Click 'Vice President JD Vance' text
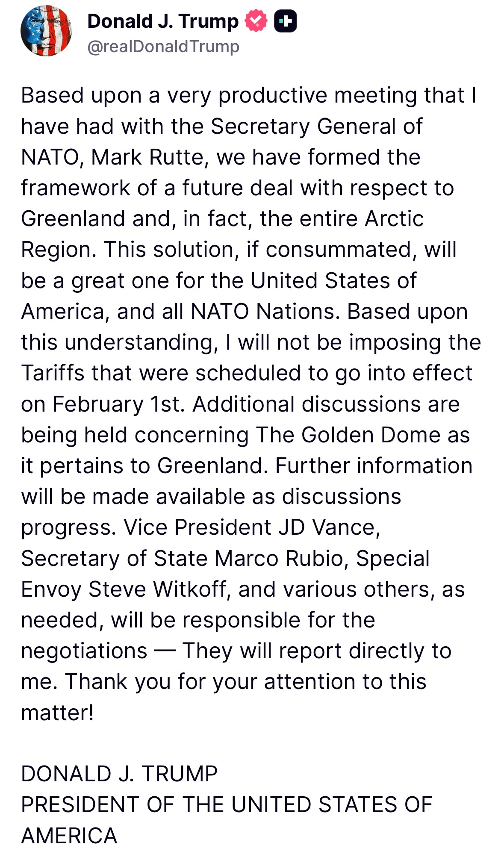This screenshot has width=504, height=851. pyautogui.click(x=252, y=527)
